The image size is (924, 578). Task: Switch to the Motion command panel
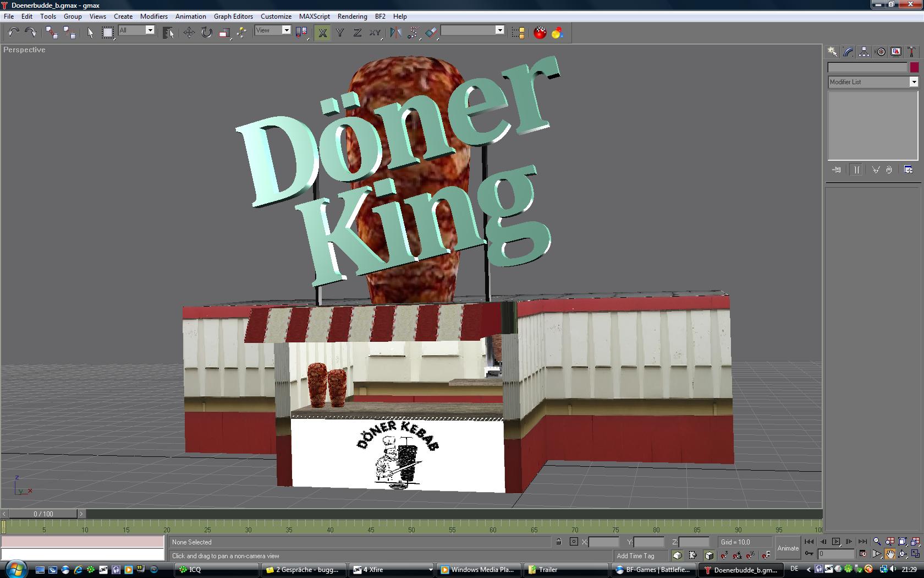coord(881,52)
